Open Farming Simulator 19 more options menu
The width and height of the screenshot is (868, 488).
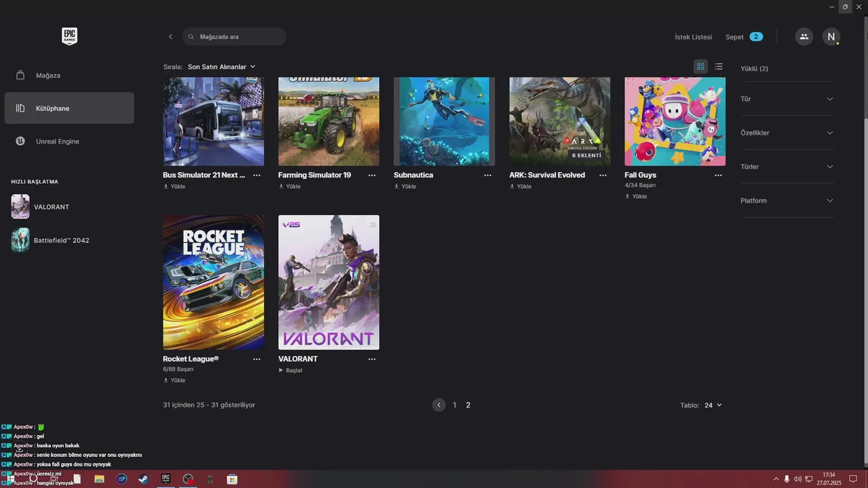pos(372,175)
